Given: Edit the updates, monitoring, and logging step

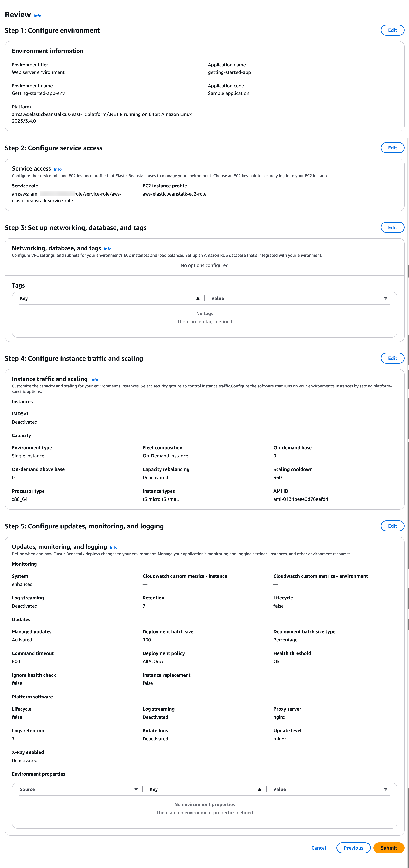Looking at the screenshot, I should pos(392,526).
